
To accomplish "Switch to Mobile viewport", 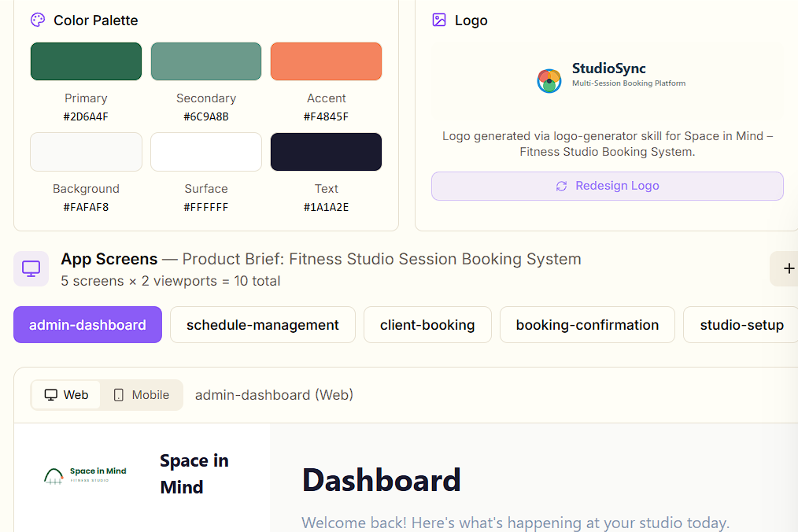I will [x=141, y=395].
